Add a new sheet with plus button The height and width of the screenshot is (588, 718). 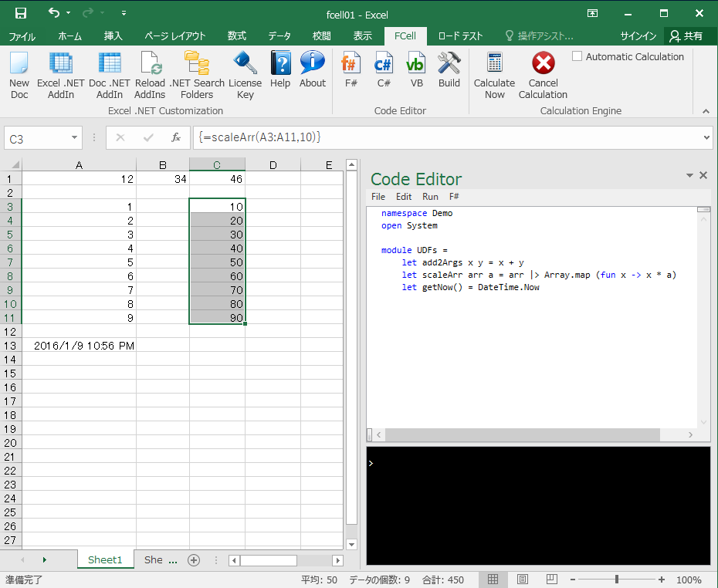tap(194, 560)
